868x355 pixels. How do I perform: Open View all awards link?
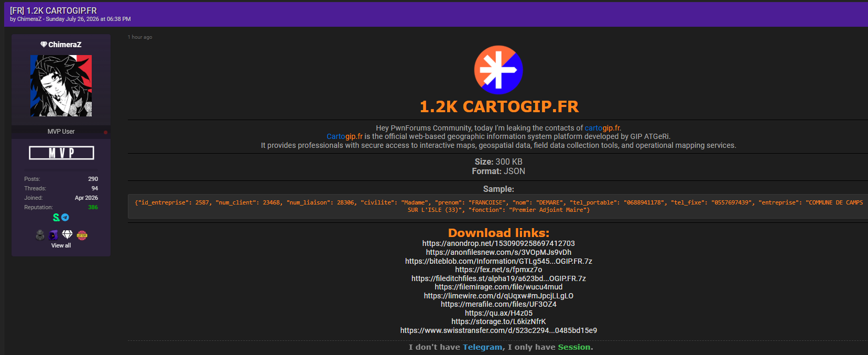(x=61, y=245)
